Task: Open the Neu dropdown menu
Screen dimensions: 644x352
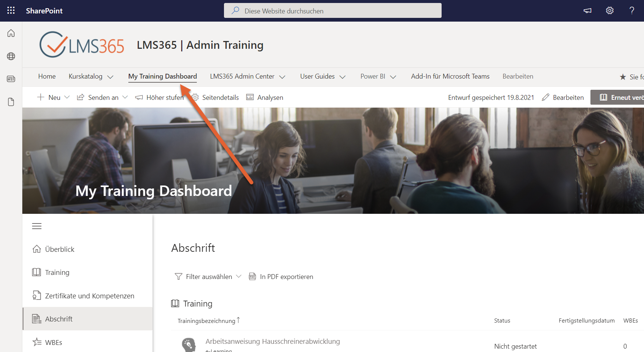Action: coord(54,97)
